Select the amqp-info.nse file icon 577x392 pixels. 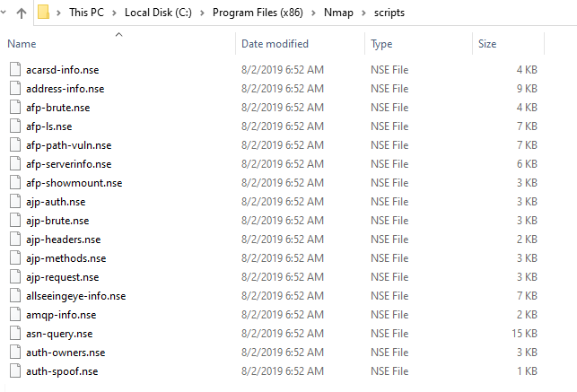tap(15, 315)
